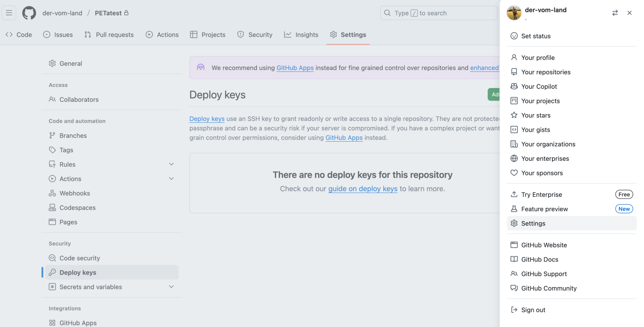Click the Your profile person icon

(514, 57)
